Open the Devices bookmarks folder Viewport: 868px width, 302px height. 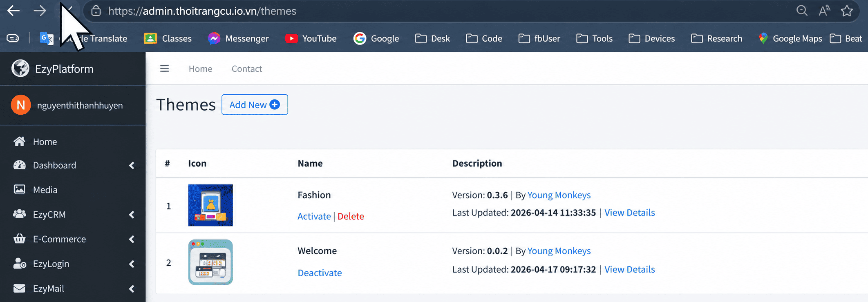(x=652, y=38)
